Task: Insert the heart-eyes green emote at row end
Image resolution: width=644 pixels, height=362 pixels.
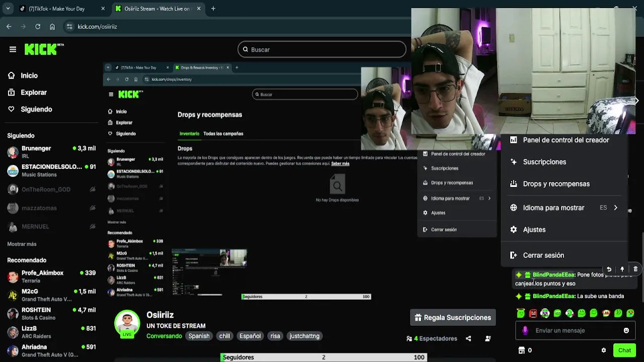Action: (630, 313)
